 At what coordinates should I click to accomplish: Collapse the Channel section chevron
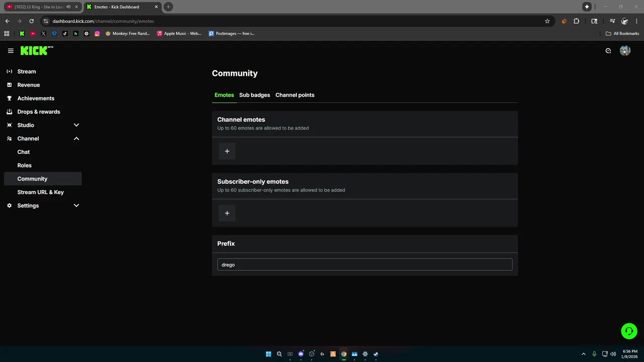pos(76,138)
